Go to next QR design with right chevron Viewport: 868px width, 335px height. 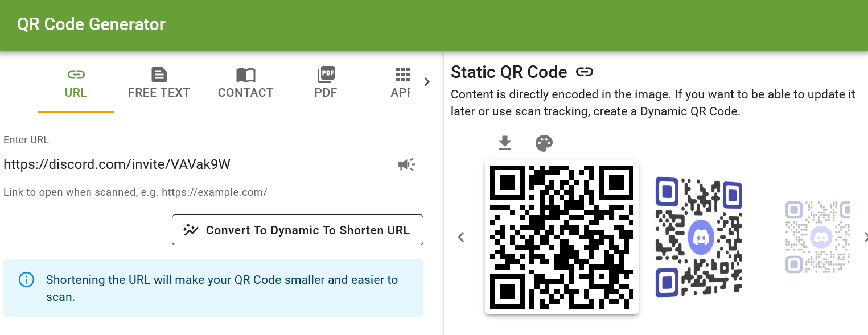[x=865, y=237]
